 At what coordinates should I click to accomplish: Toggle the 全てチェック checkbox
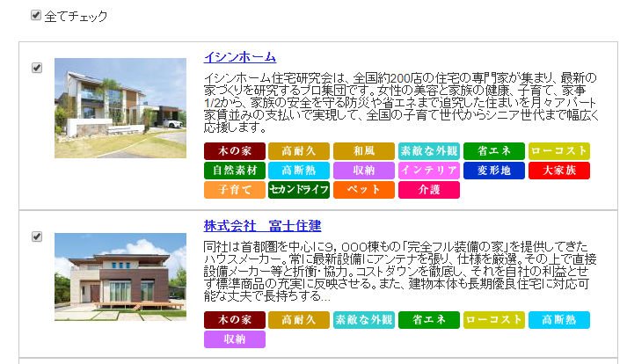point(36,15)
